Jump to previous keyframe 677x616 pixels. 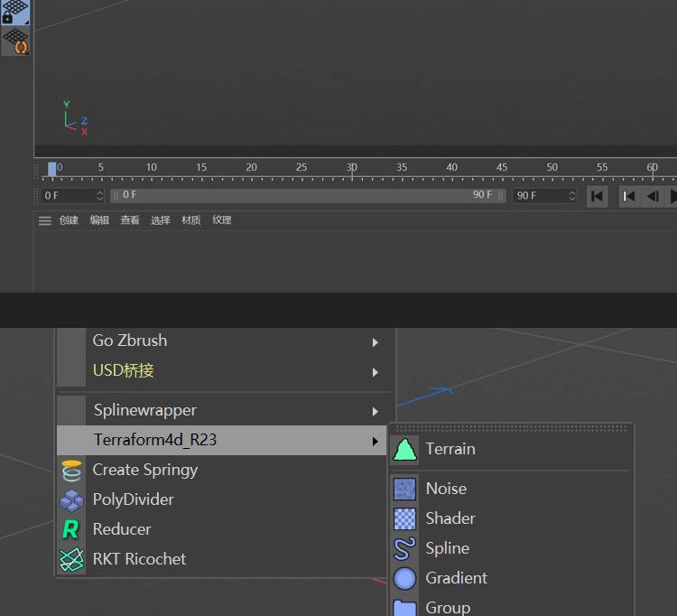click(628, 197)
